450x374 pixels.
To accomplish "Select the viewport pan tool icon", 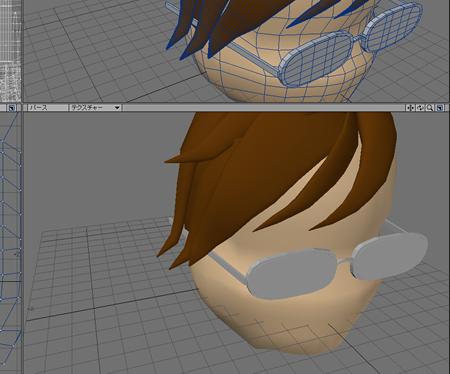I will coord(410,108).
